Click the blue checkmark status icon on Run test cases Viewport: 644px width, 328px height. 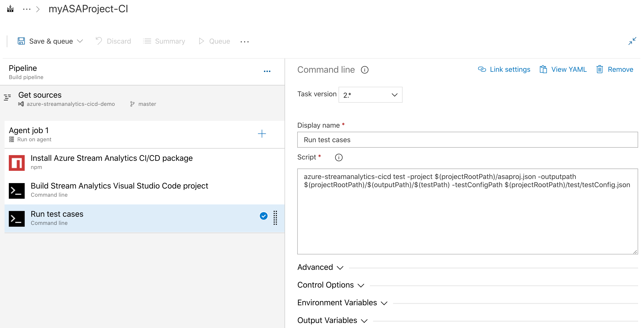[263, 216]
